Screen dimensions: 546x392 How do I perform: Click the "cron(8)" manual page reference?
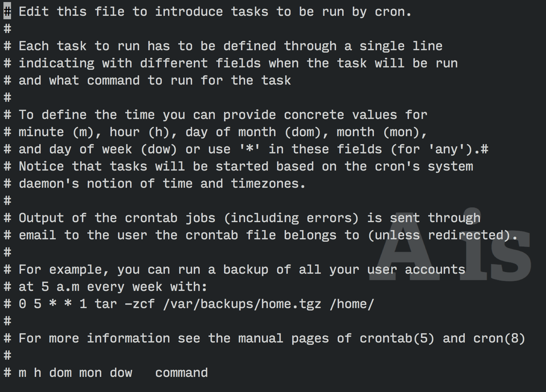[x=499, y=338]
